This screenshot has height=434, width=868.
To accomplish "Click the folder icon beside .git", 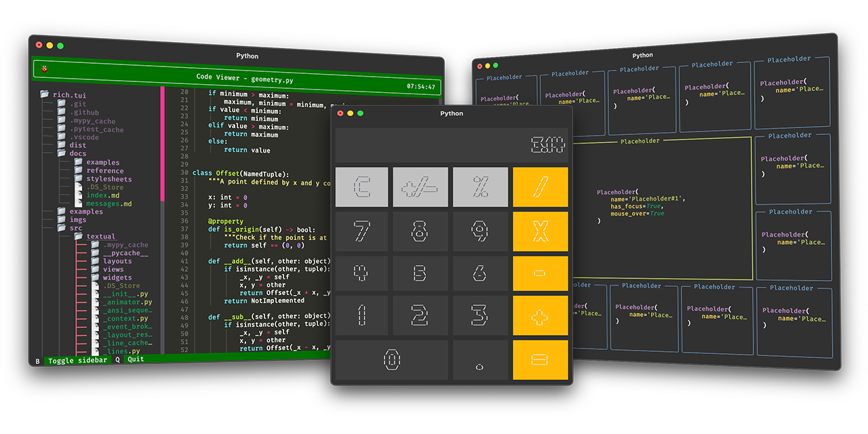I will [61, 104].
